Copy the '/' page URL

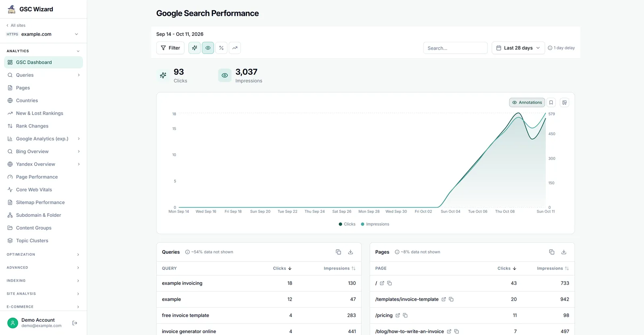pos(390,283)
